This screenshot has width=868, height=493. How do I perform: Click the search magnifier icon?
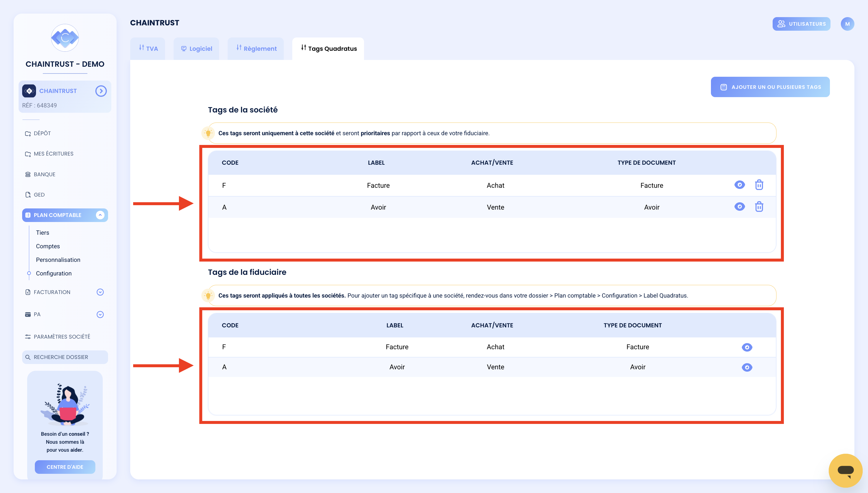(x=28, y=357)
